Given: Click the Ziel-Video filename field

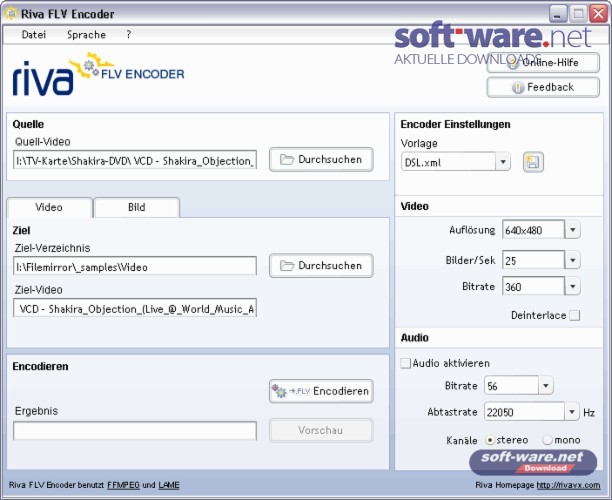Looking at the screenshot, I should click(x=135, y=308).
